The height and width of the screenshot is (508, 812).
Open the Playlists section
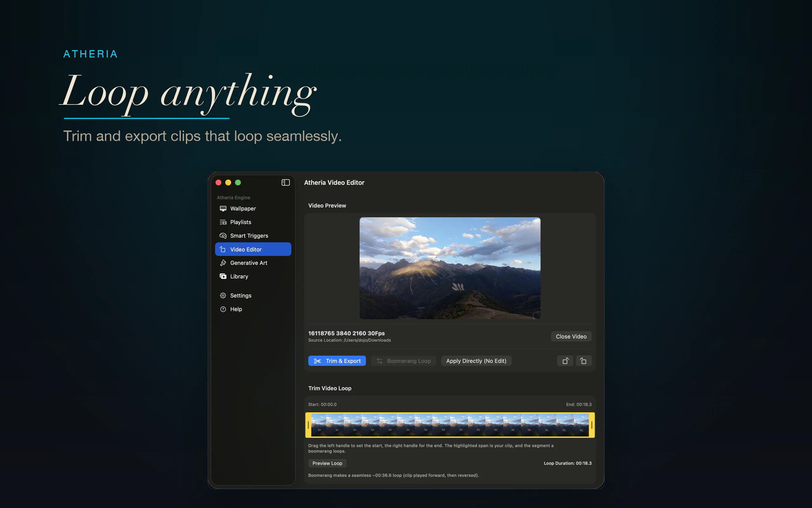point(253,222)
